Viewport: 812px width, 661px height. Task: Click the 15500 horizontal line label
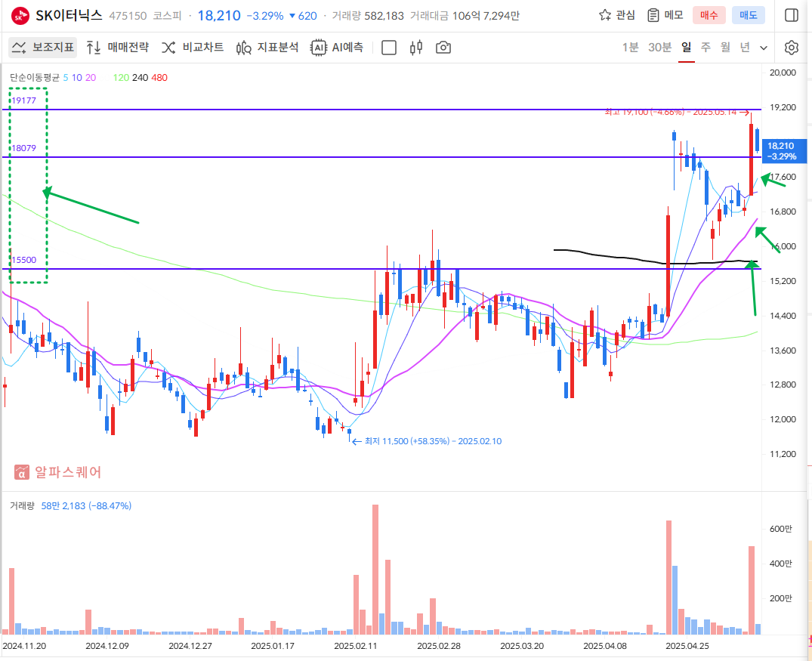24,260
